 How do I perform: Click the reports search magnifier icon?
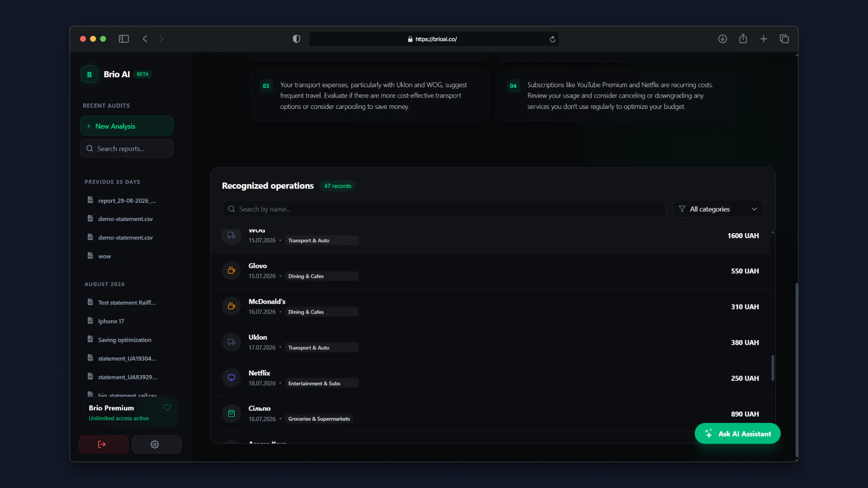(90, 149)
